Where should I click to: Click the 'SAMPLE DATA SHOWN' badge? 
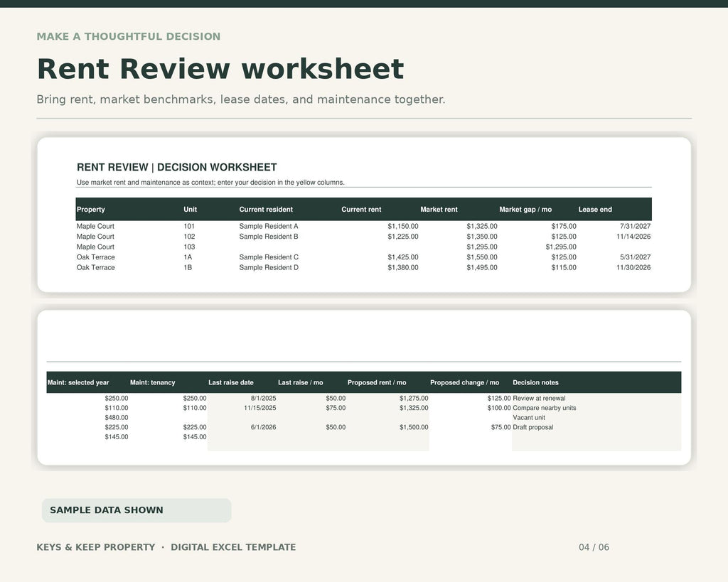(136, 510)
